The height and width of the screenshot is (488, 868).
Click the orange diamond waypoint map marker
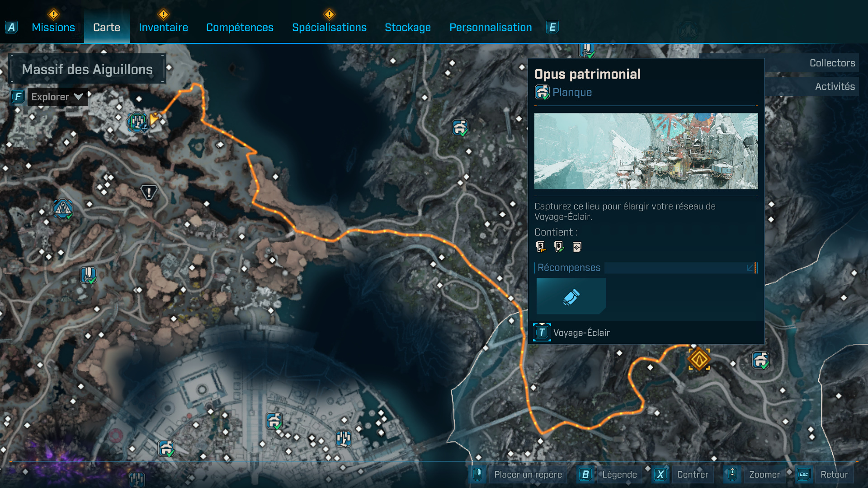click(x=699, y=359)
